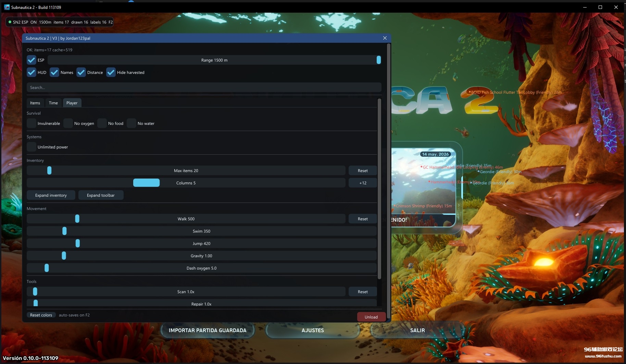The height and width of the screenshot is (364, 626).
Task: Disable the Names checkbox
Action: pyautogui.click(x=54, y=73)
